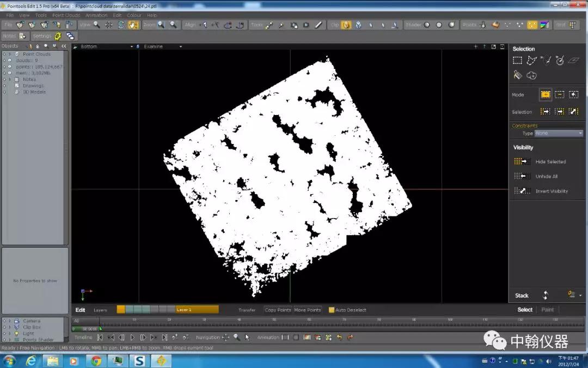
Task: Open the Constraints Type dropdown
Action: click(559, 133)
